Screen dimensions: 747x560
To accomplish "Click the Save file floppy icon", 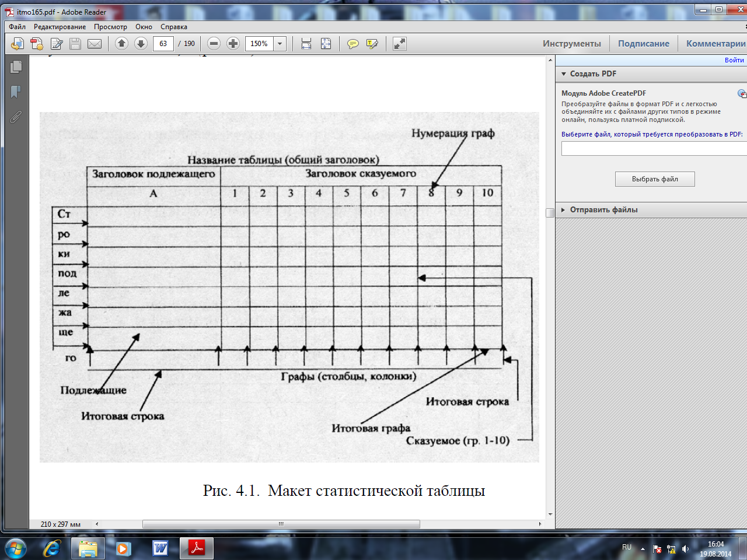I will click(x=75, y=44).
